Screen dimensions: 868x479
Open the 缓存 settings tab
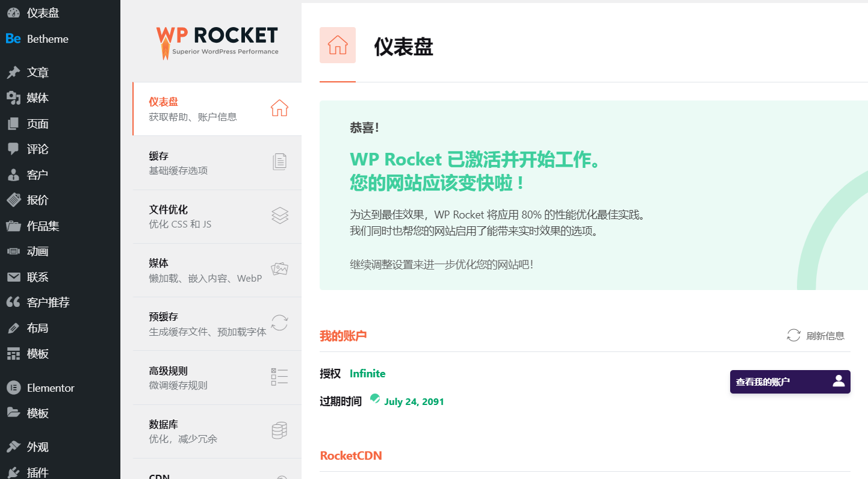[x=217, y=162]
